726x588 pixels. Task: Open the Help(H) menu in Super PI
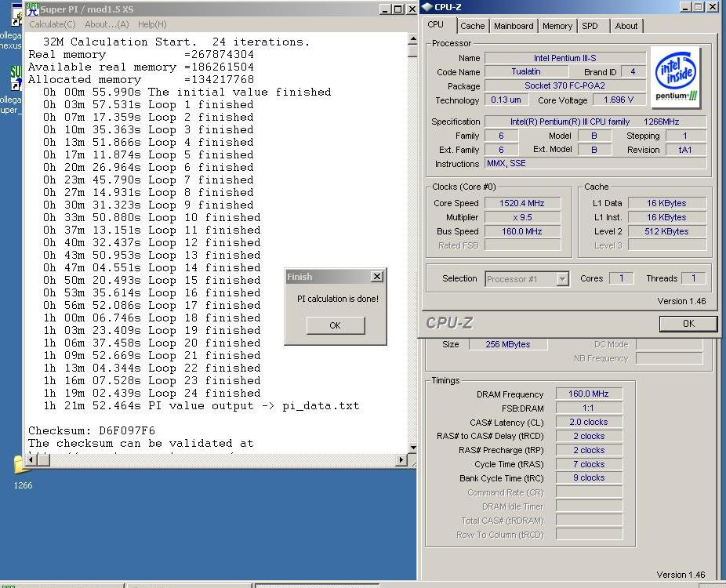click(152, 24)
